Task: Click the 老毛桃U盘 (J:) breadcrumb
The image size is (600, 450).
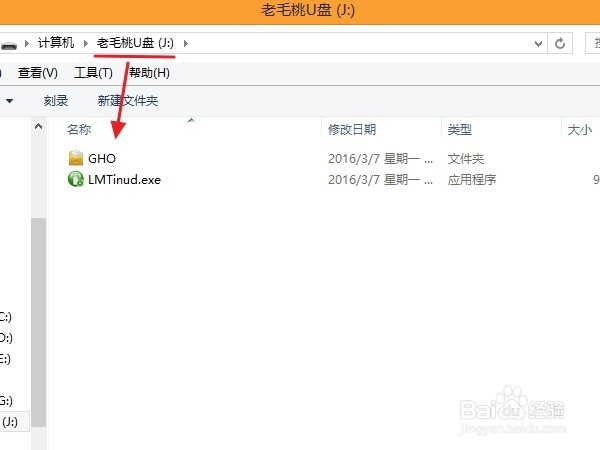Action: click(135, 43)
